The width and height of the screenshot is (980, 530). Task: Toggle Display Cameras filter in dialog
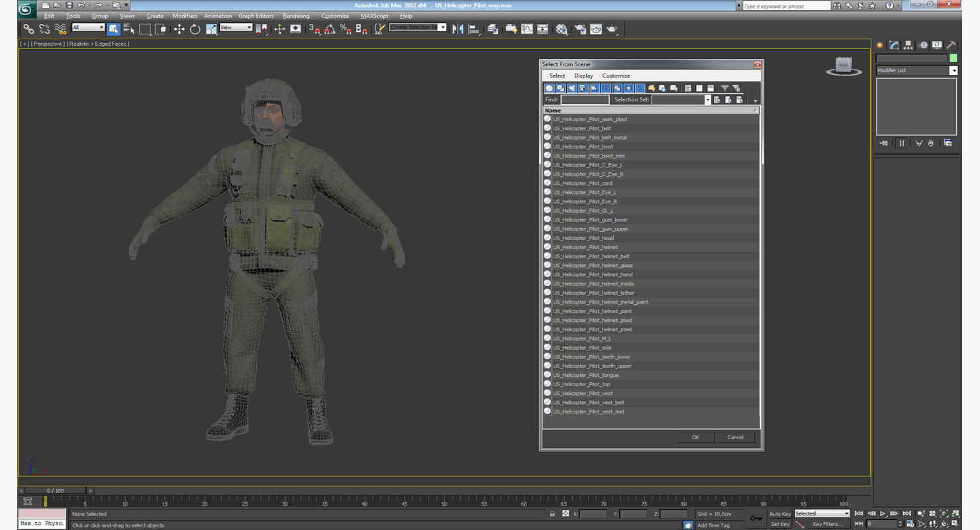[x=583, y=88]
